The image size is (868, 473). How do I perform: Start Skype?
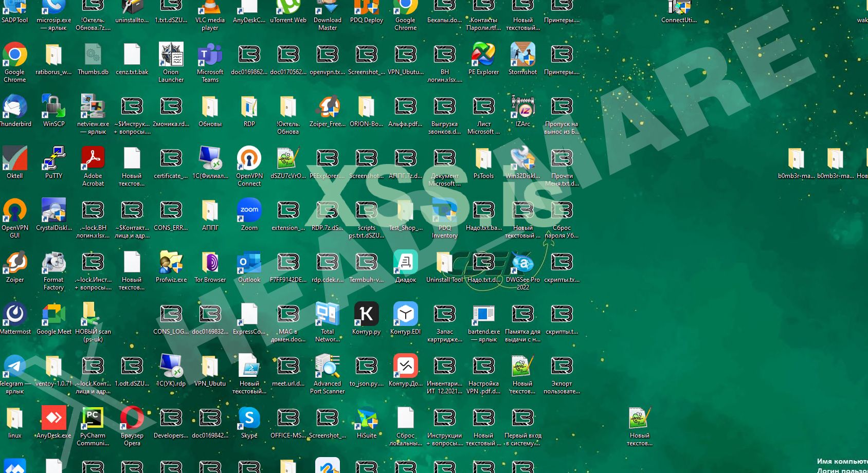pyautogui.click(x=249, y=419)
